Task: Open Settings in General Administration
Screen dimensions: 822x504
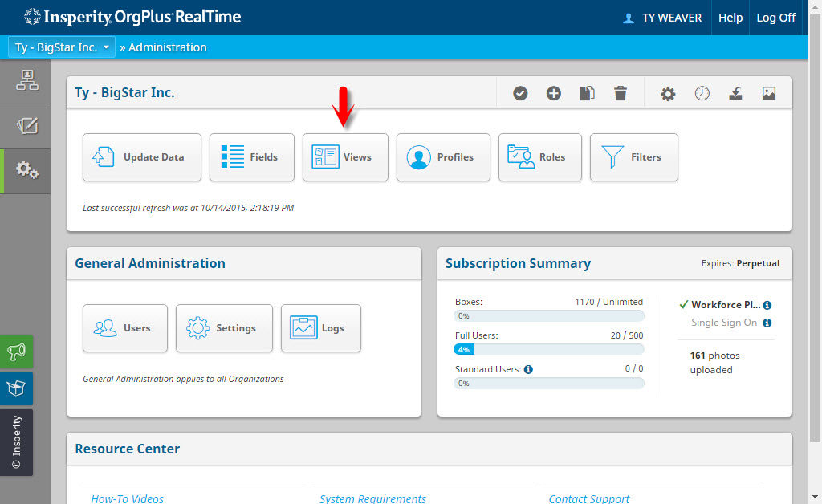Action: [x=225, y=328]
